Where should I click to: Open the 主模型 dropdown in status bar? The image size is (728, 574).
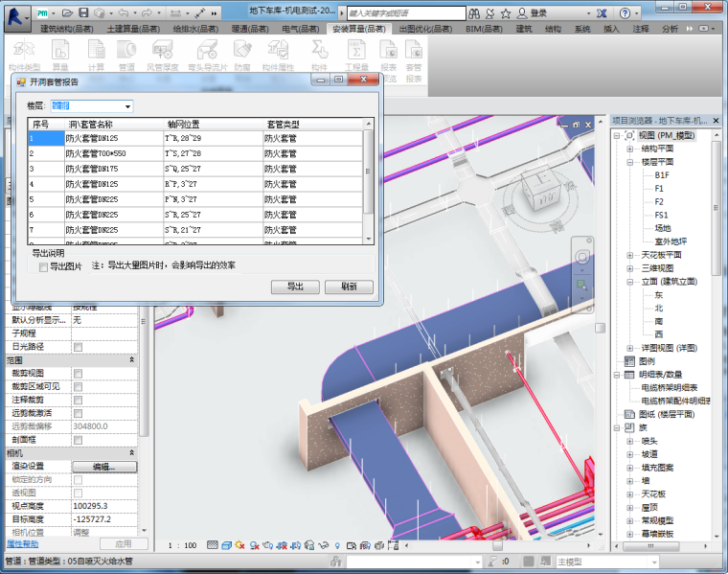pos(654,562)
